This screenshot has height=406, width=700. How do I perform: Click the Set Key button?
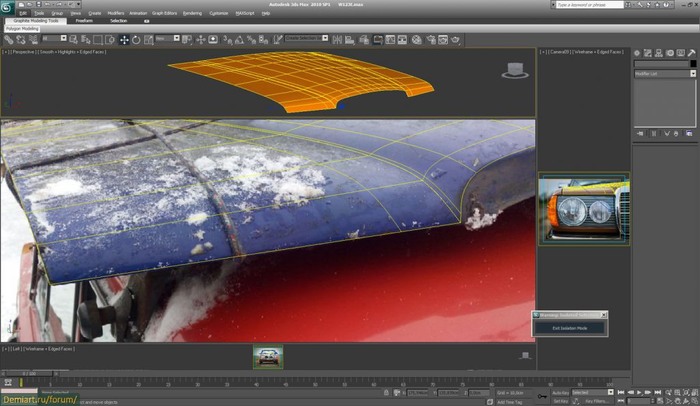point(560,401)
